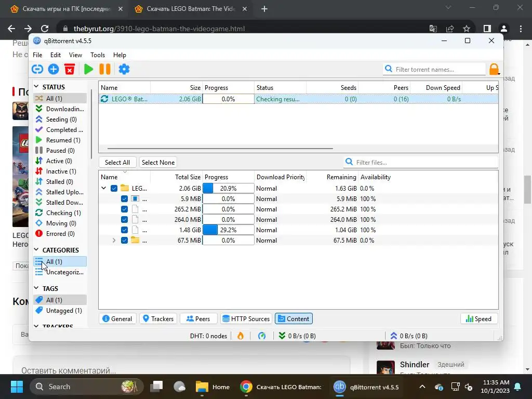This screenshot has height=399, width=532.
Task: Select the Resumed (1) status filter
Action: (60, 140)
